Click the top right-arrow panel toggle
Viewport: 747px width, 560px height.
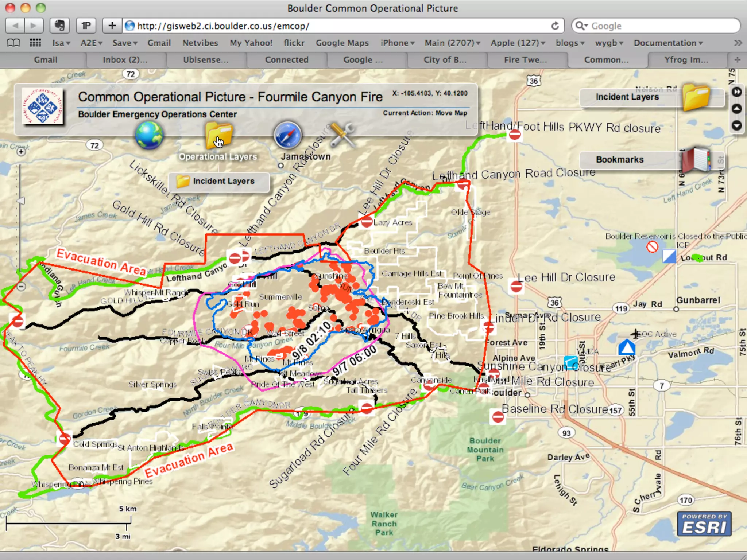737,92
